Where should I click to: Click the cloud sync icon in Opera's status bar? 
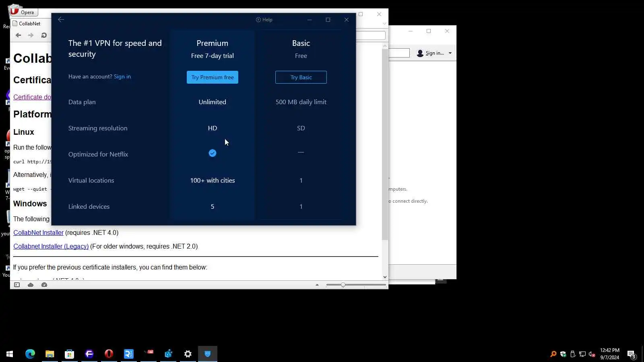[31, 285]
